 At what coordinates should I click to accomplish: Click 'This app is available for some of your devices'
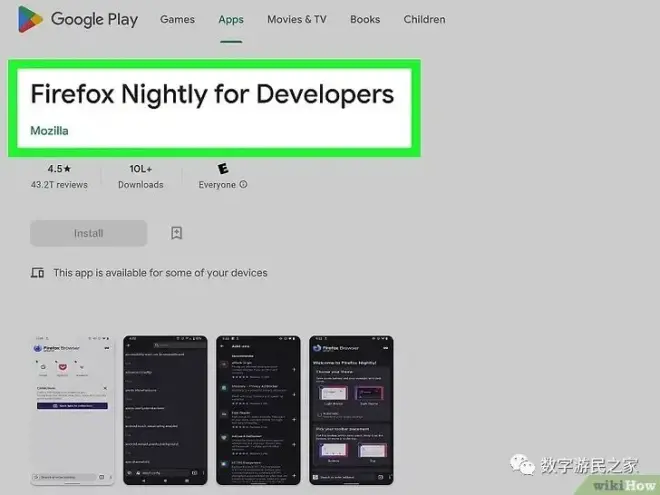(x=160, y=273)
